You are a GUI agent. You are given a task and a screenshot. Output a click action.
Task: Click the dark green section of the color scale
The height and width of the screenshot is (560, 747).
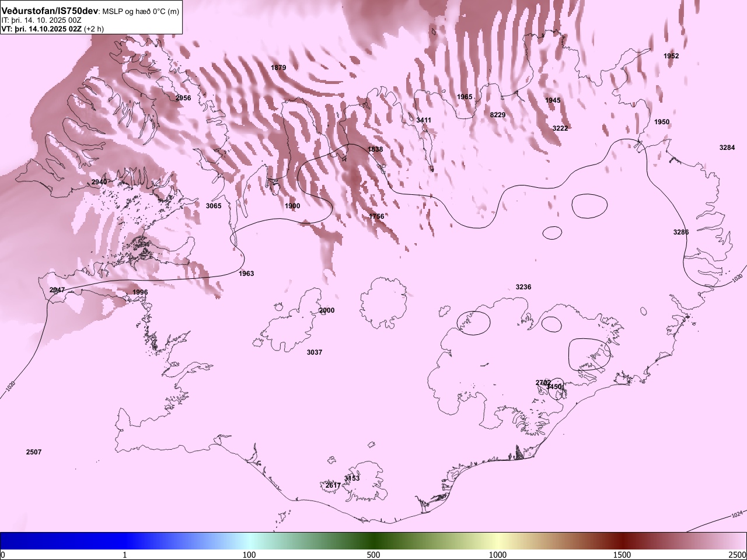[373, 541]
